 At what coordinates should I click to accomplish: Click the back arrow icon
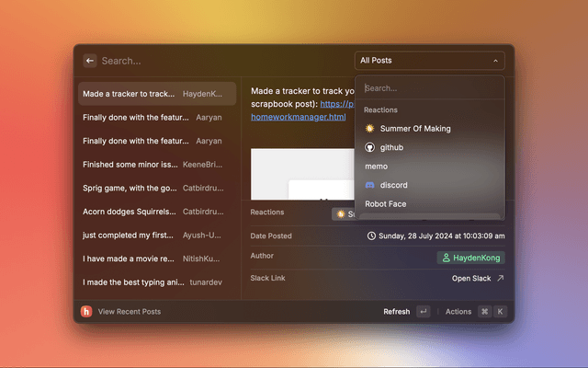click(x=90, y=61)
